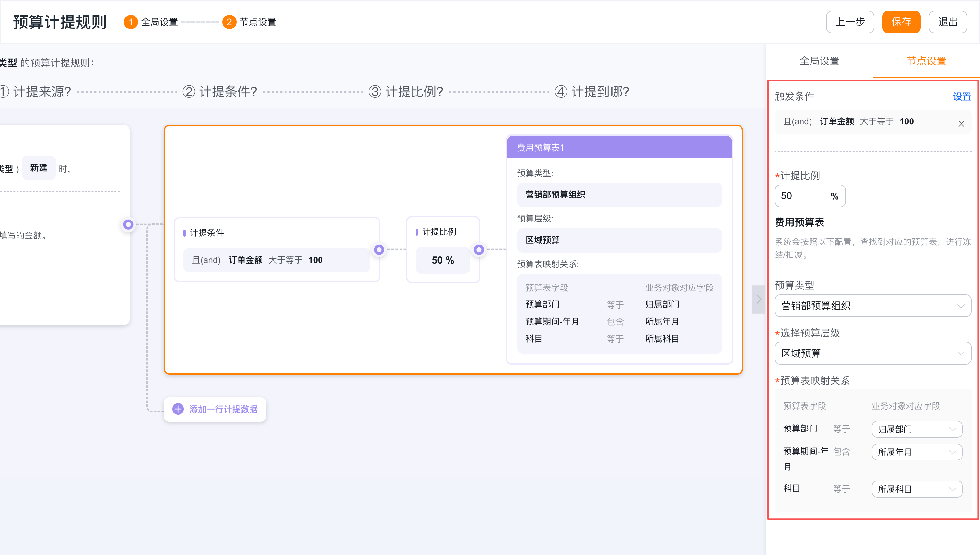This screenshot has height=555, width=980.
Task: Click 区域预算 in the budget table card
Action: 619,240
